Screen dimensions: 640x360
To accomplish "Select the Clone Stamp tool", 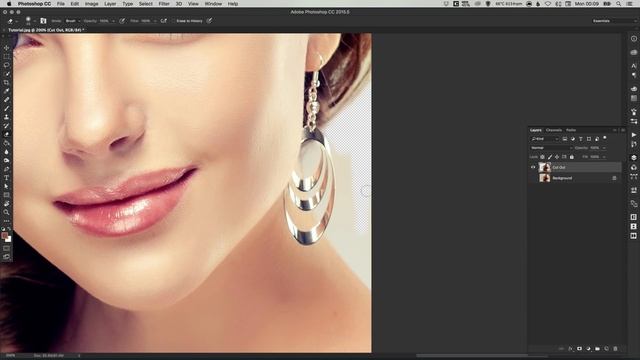I will (x=7, y=117).
